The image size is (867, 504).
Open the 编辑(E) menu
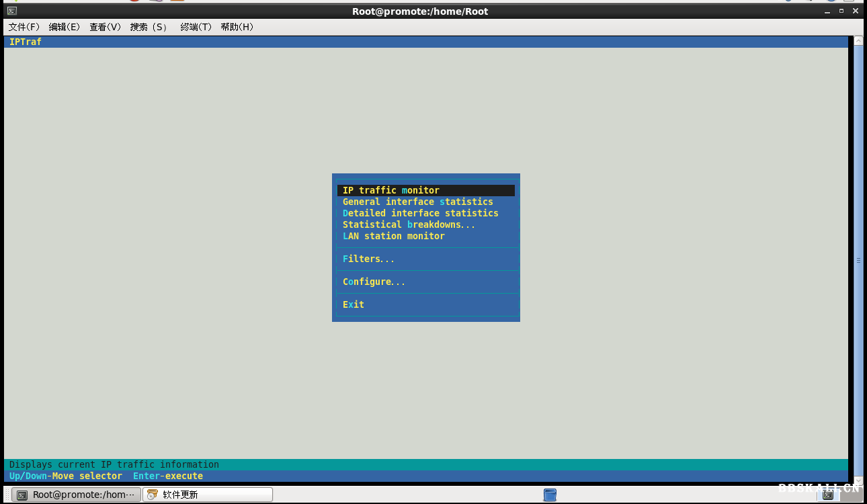[x=65, y=27]
